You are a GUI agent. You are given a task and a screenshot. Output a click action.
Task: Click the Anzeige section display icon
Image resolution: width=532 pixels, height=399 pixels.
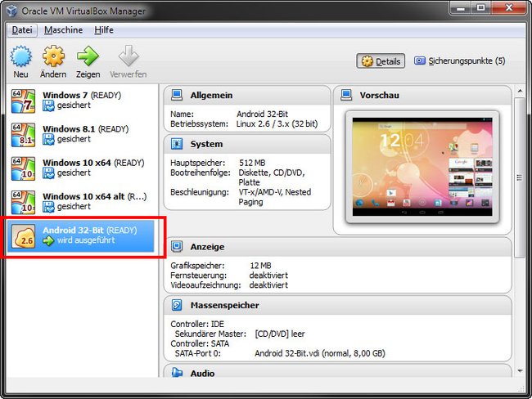point(177,246)
